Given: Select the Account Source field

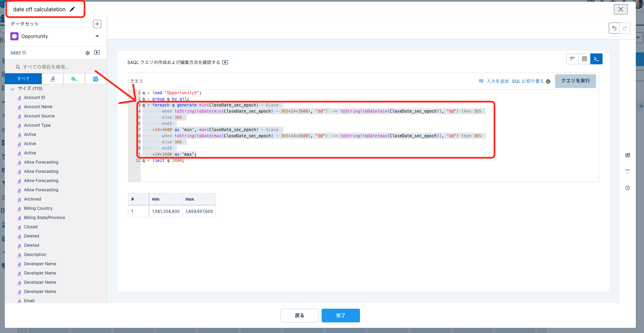Looking at the screenshot, I should pyautogui.click(x=39, y=116).
